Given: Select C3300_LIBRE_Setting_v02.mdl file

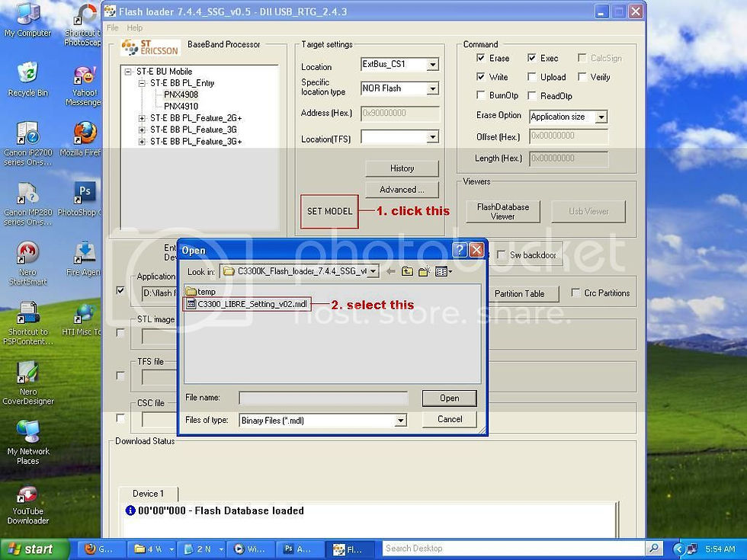Looking at the screenshot, I should coord(247,304).
